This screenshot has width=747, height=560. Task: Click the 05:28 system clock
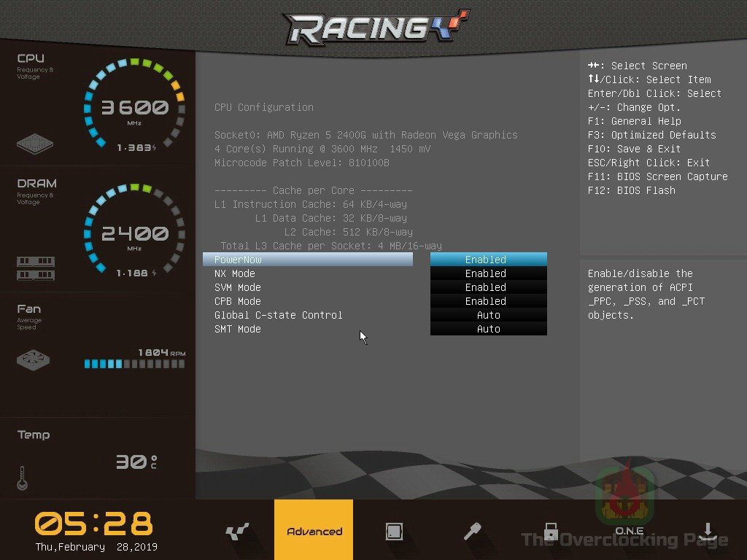click(x=94, y=524)
